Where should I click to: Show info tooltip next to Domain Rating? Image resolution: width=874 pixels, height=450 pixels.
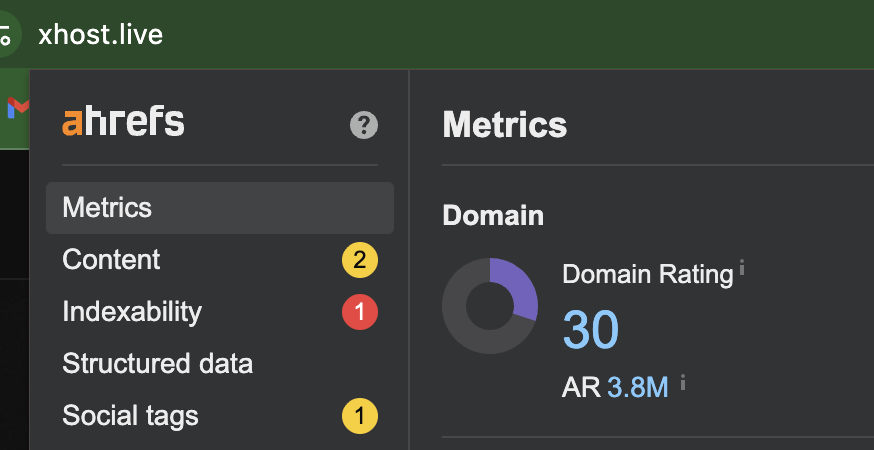pos(742,268)
